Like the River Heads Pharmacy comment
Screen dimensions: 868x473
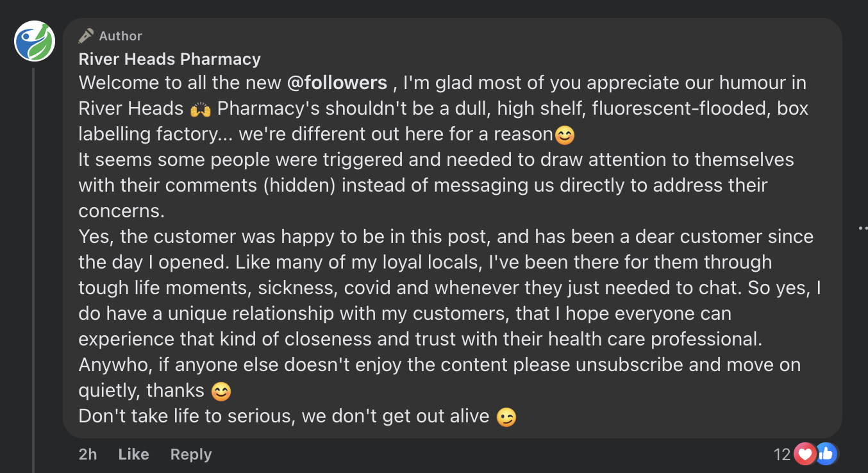tap(133, 454)
